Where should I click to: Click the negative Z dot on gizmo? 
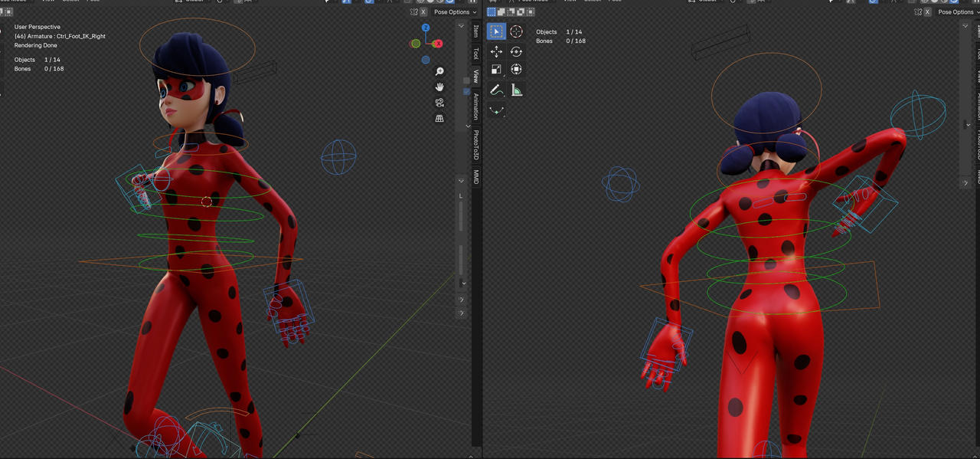coord(426,60)
